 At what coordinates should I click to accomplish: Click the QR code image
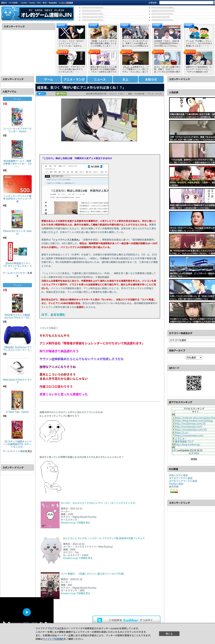[194, 383]
